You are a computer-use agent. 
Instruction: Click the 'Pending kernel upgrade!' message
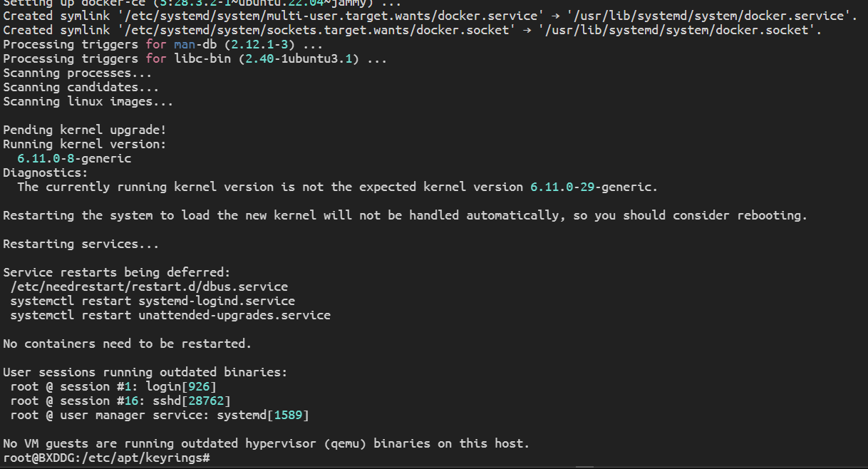click(x=85, y=130)
